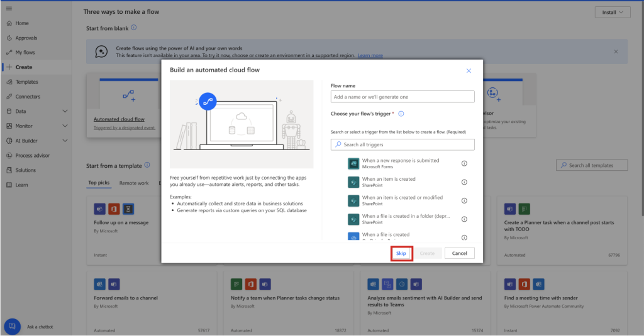Click the Flow name input field
Screen dimensions: 644x336
coord(402,97)
